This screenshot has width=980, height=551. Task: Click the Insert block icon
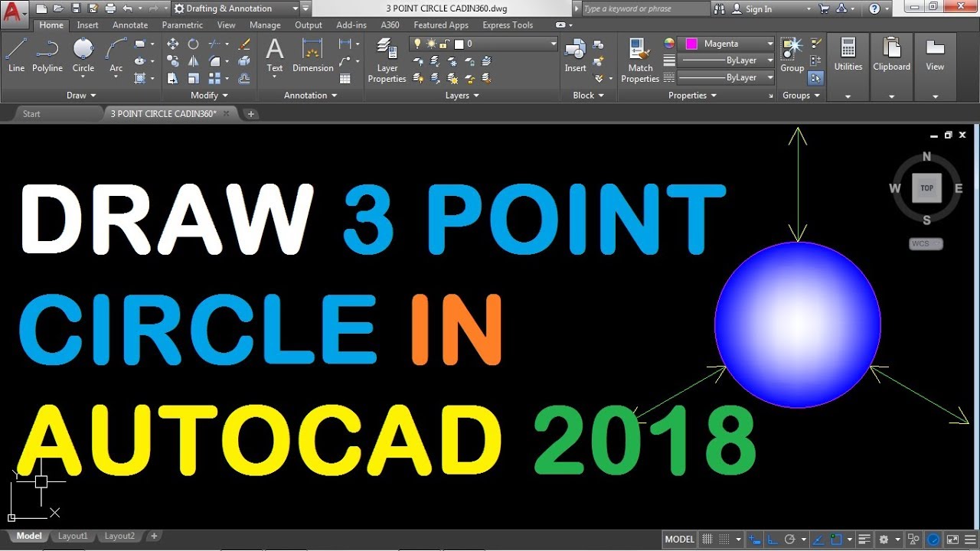tap(575, 55)
